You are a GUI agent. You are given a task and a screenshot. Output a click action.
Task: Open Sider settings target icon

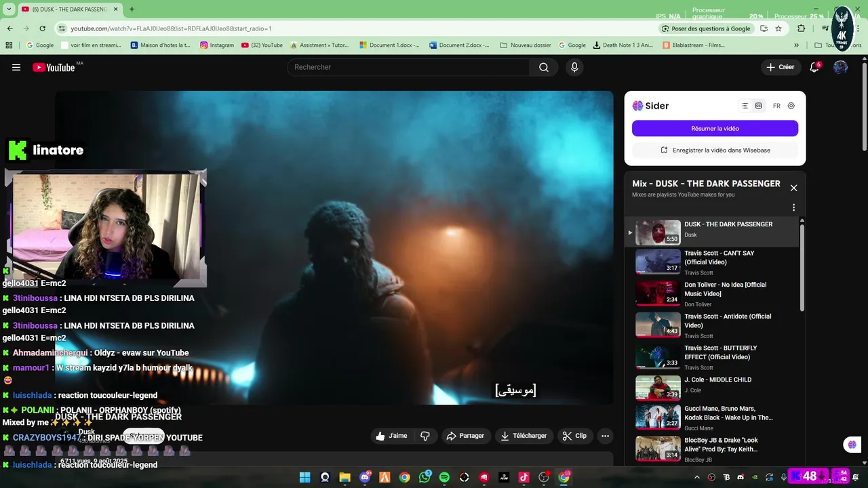pos(791,106)
